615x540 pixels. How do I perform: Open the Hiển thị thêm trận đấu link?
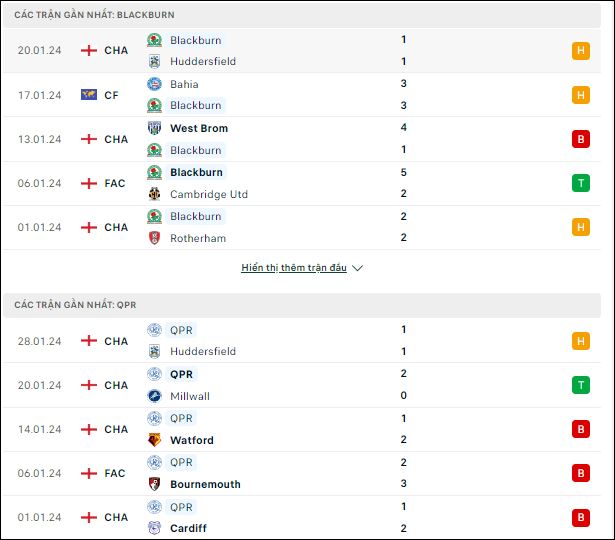tap(294, 268)
